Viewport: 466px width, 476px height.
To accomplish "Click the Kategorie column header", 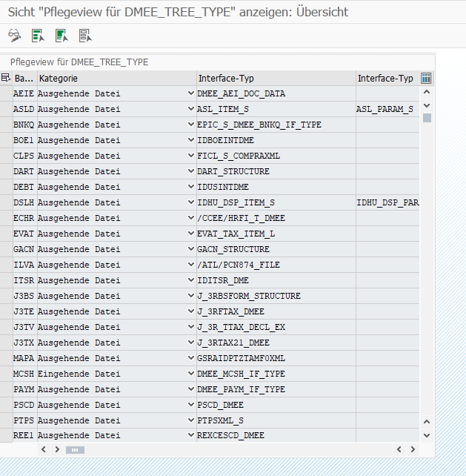I will click(117, 79).
